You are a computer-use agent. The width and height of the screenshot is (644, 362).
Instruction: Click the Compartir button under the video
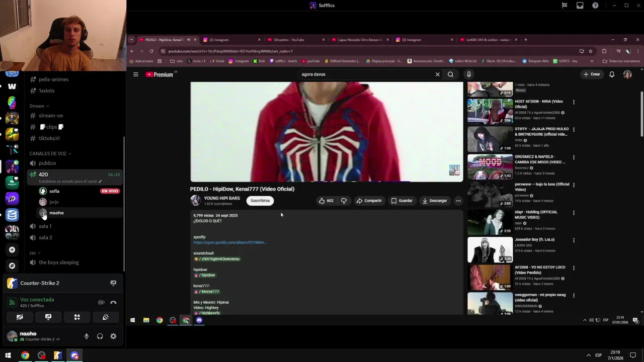[369, 201]
